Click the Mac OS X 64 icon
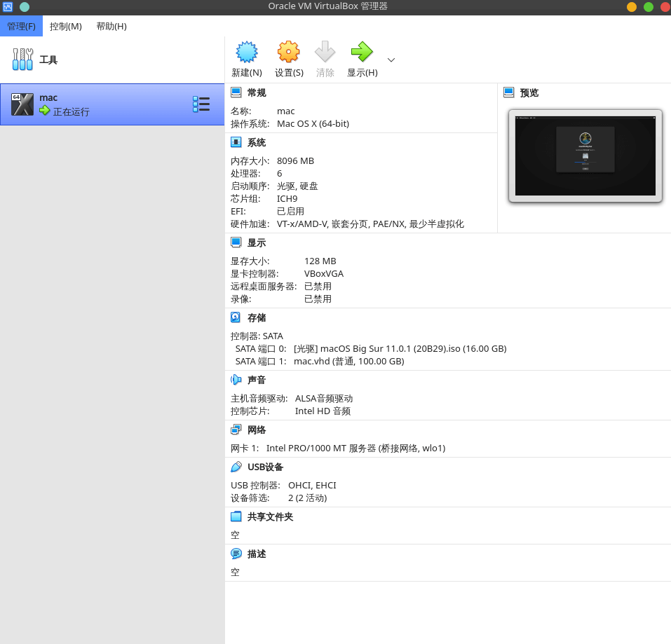The height and width of the screenshot is (644, 671). click(x=22, y=104)
